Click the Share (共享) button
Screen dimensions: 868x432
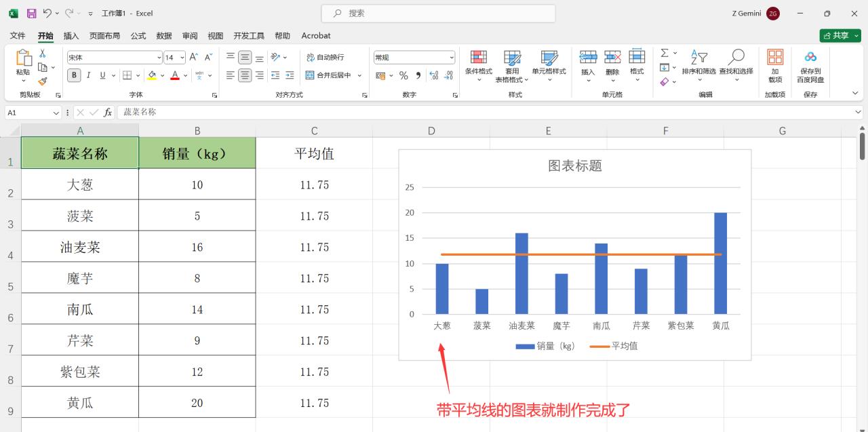click(x=840, y=35)
